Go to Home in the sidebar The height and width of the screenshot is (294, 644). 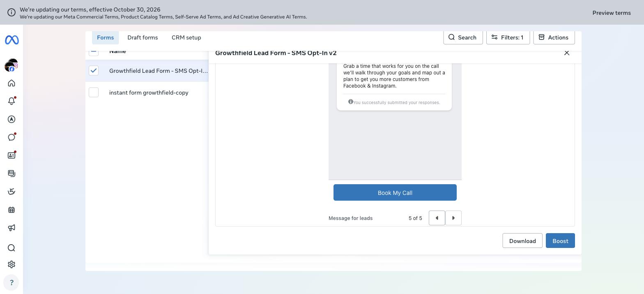pos(11,83)
